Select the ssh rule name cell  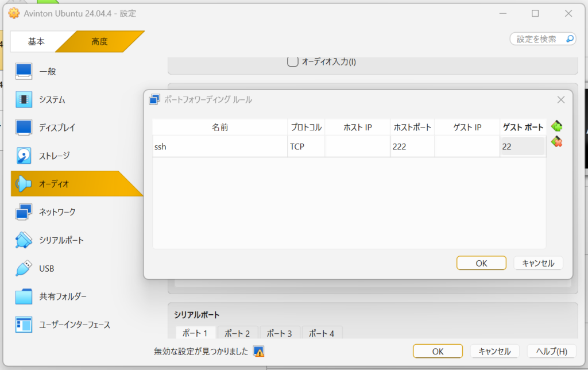click(x=220, y=147)
